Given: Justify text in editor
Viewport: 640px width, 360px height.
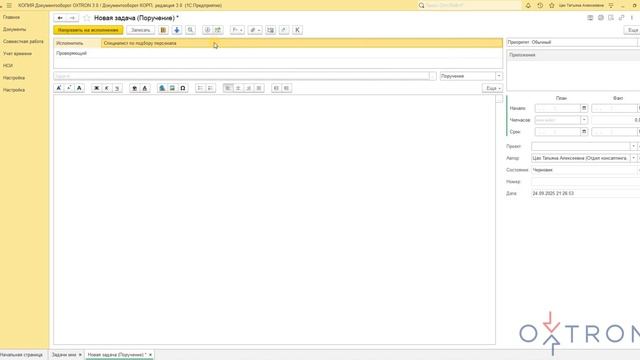Looking at the screenshot, I should (259, 88).
